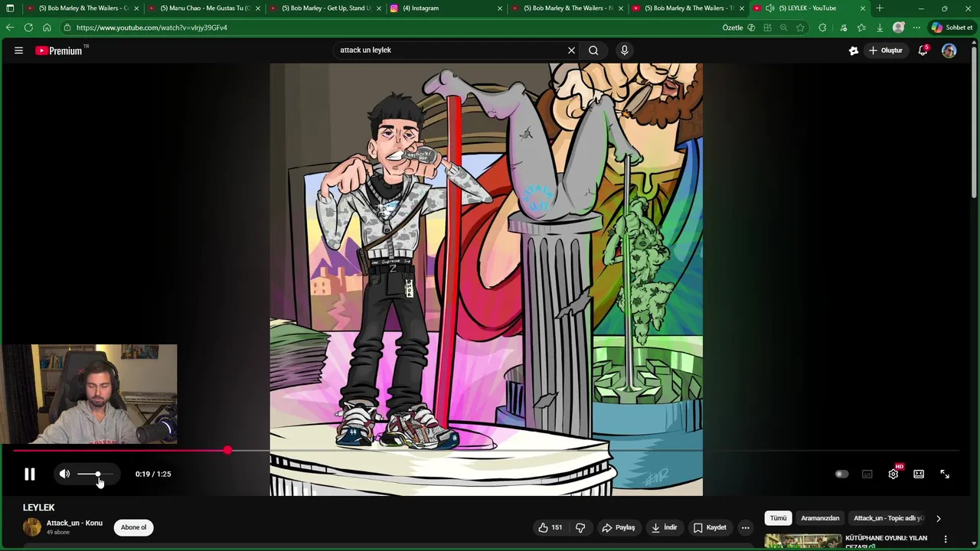Click the zoom magnifier in address bar
Screen dimensions: 980x551
(783, 28)
